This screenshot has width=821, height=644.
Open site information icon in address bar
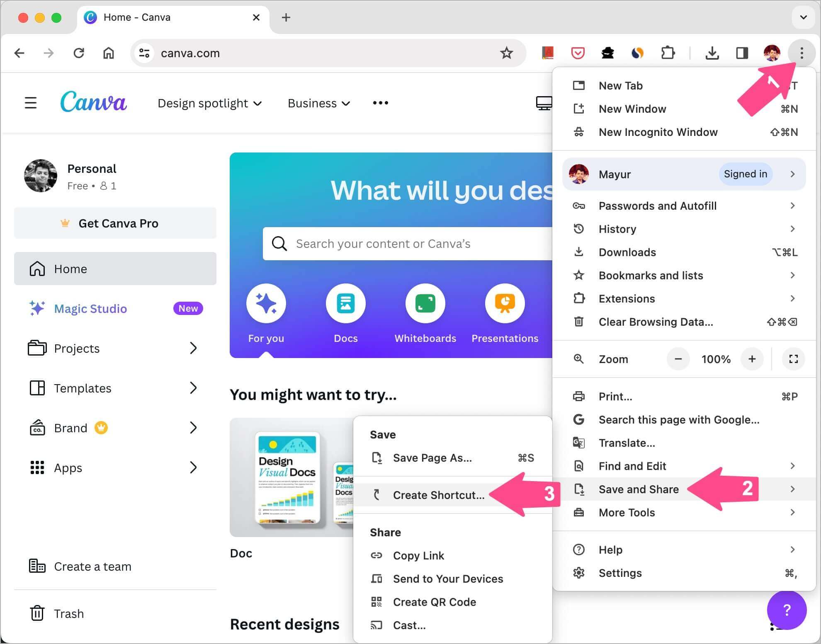[144, 53]
